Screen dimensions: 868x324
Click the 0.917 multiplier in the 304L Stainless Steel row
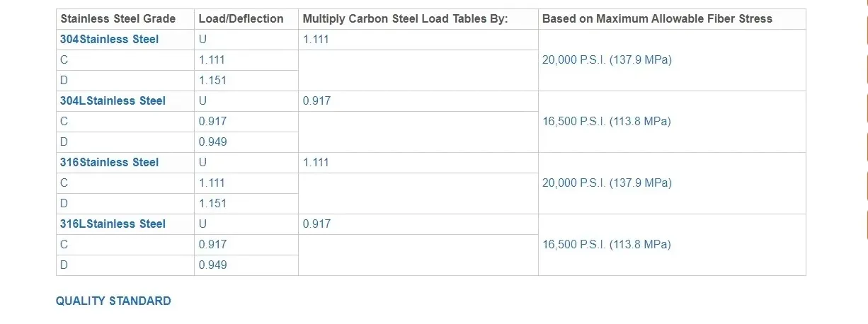point(316,101)
